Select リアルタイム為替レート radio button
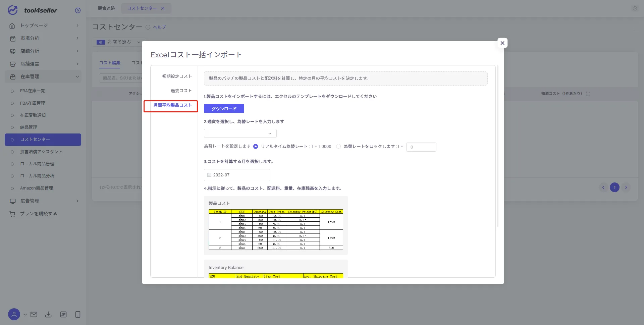This screenshot has height=325, width=644. point(256,147)
